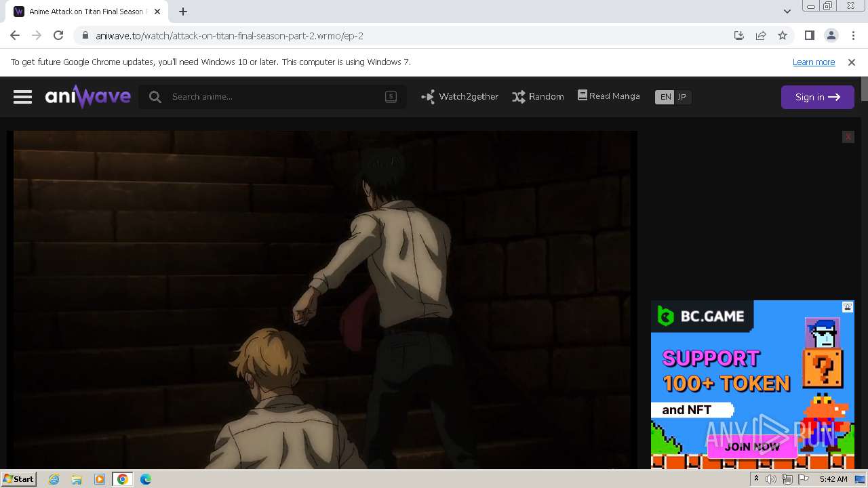Open Learn more about Chrome updates

pyautogui.click(x=814, y=62)
